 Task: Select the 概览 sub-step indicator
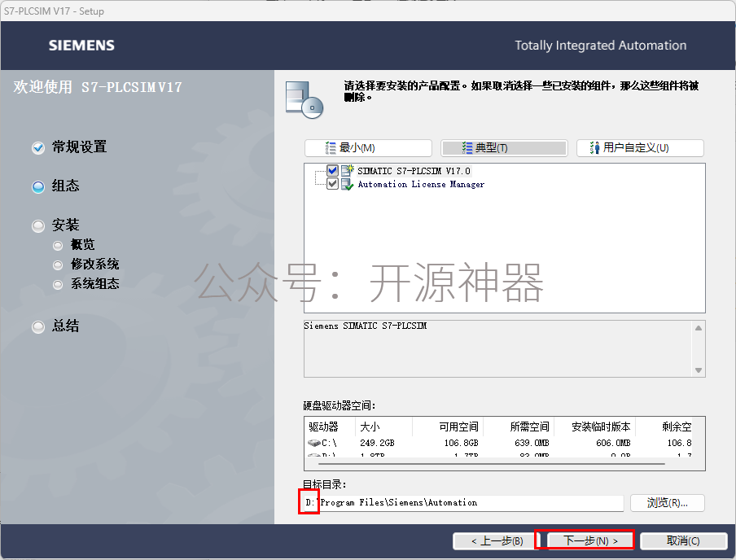(58, 245)
